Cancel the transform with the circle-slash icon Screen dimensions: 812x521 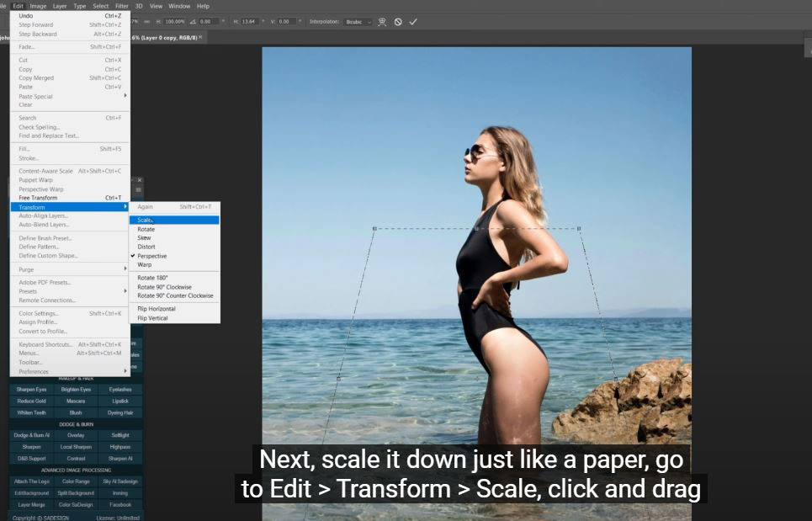(x=398, y=22)
